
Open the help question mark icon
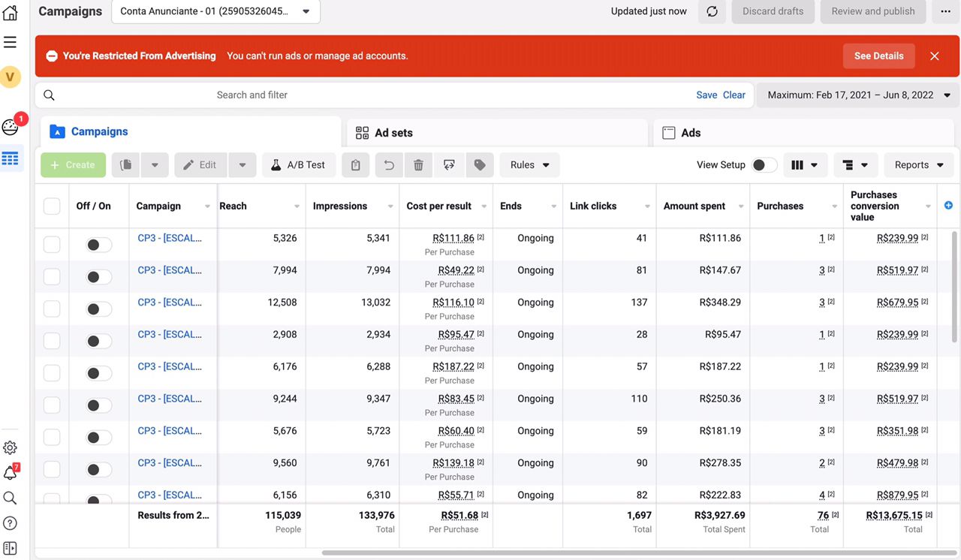[11, 523]
